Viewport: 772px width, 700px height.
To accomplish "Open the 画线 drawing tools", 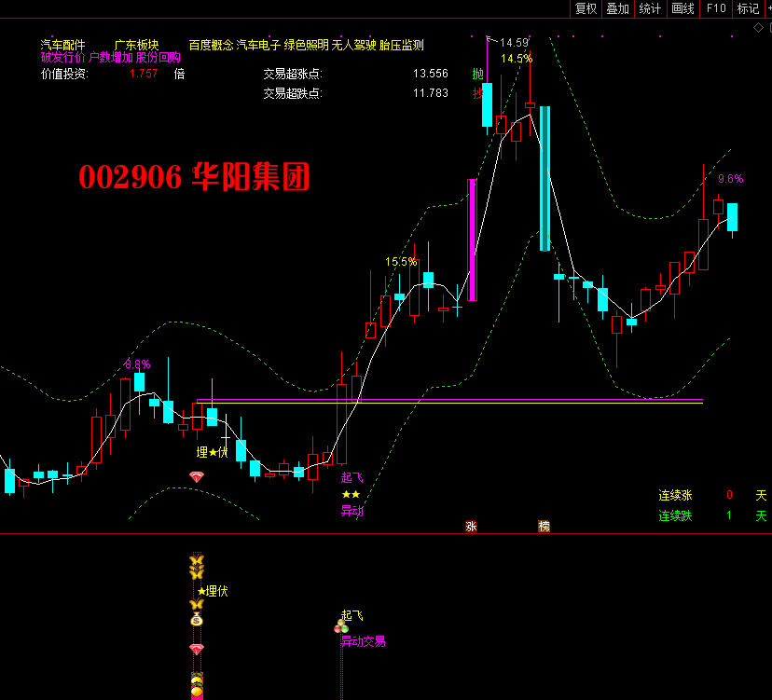I will [x=682, y=8].
